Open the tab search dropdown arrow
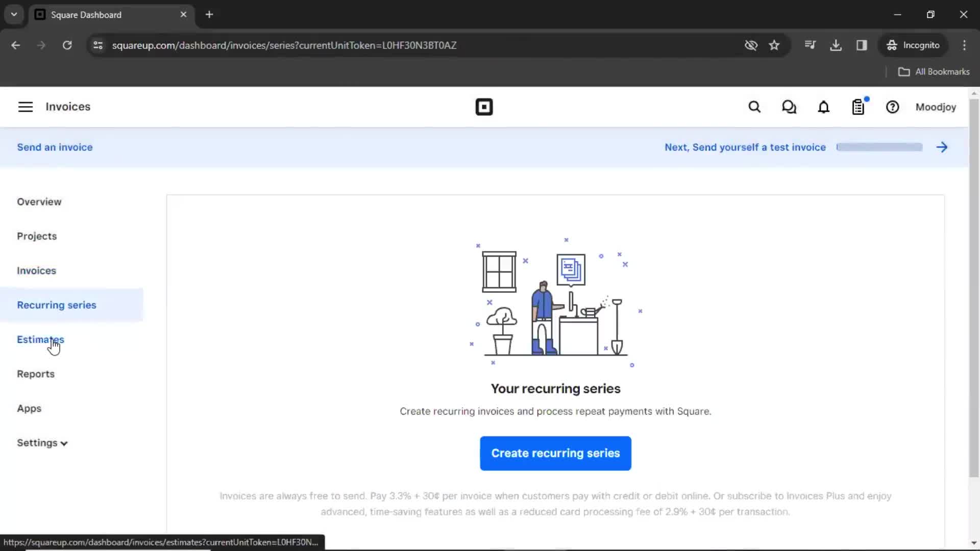 click(x=14, y=15)
